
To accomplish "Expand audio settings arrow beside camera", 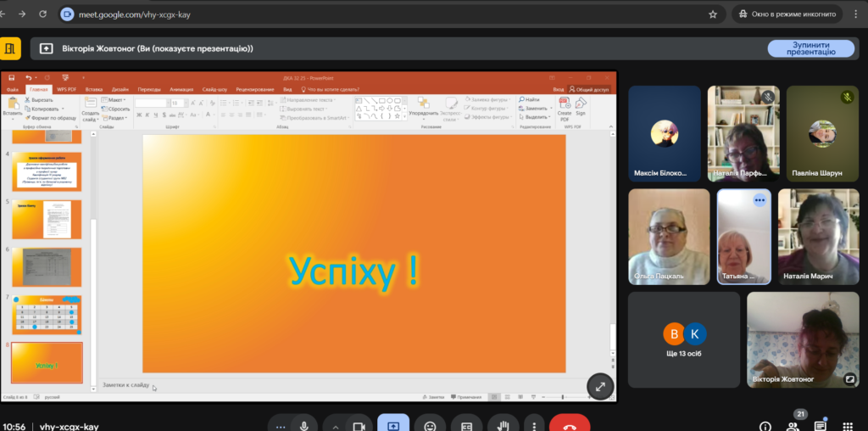I will pos(336,424).
